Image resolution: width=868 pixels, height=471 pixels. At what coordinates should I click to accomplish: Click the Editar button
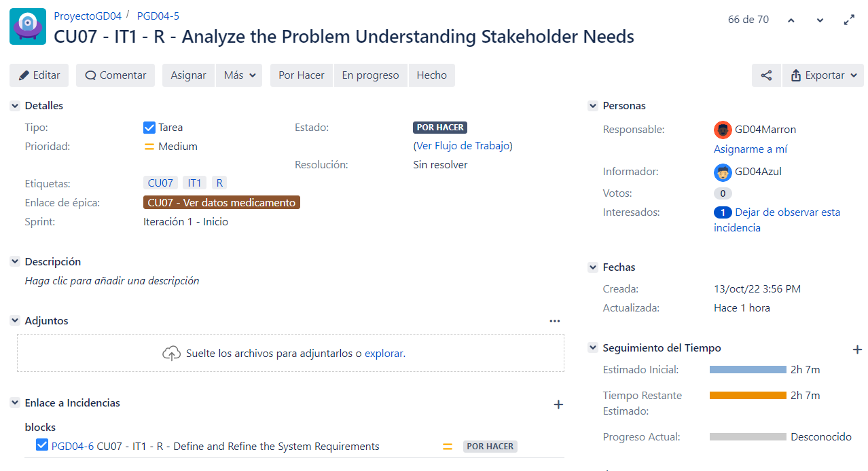coord(39,75)
